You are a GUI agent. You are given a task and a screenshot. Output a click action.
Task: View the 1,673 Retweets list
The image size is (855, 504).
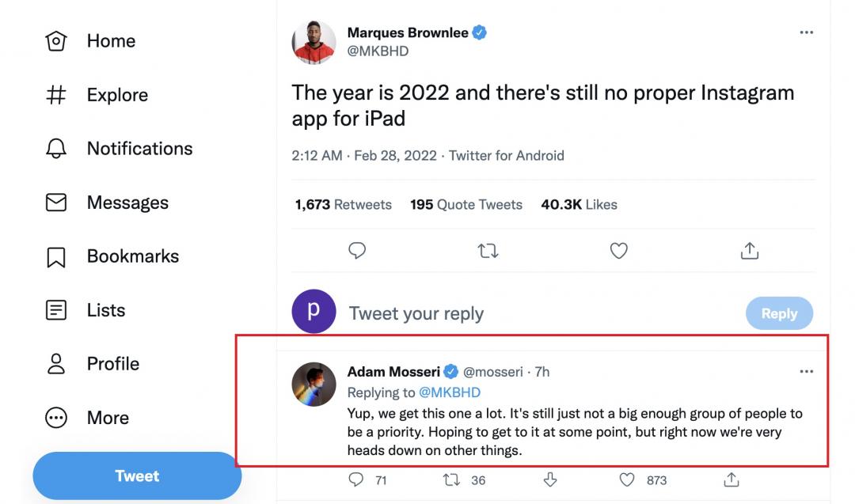(x=343, y=204)
